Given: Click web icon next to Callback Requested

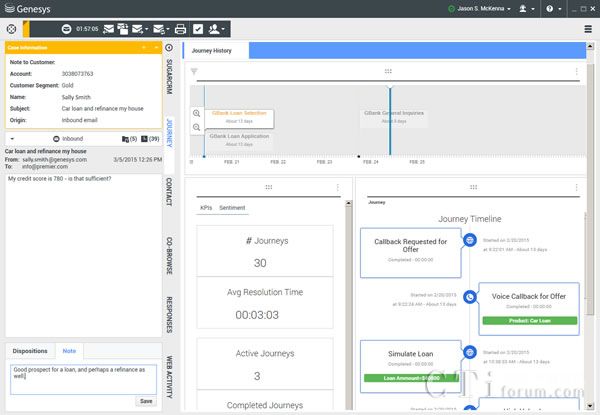Looking at the screenshot, I should (470, 240).
